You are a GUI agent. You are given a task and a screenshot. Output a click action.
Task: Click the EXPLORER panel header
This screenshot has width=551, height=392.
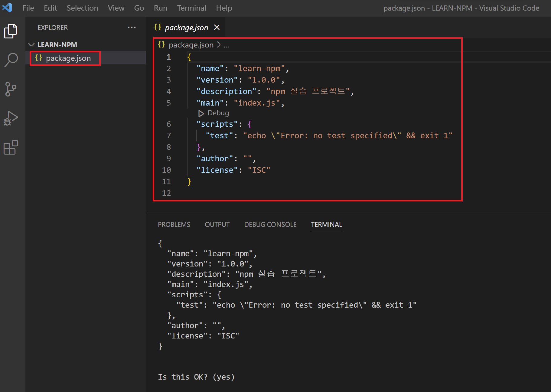[x=53, y=28]
